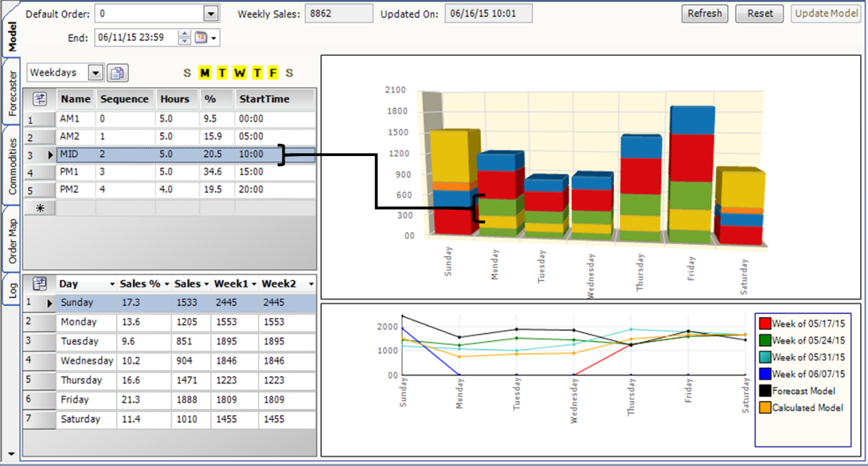Click the grid settings icon in shifts table

pyautogui.click(x=40, y=99)
